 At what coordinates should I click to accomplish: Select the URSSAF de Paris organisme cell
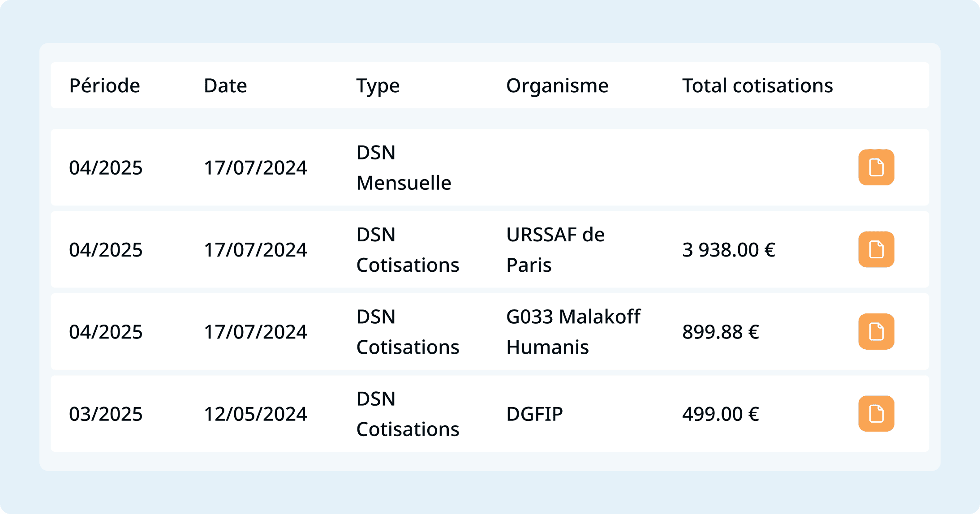(x=555, y=250)
